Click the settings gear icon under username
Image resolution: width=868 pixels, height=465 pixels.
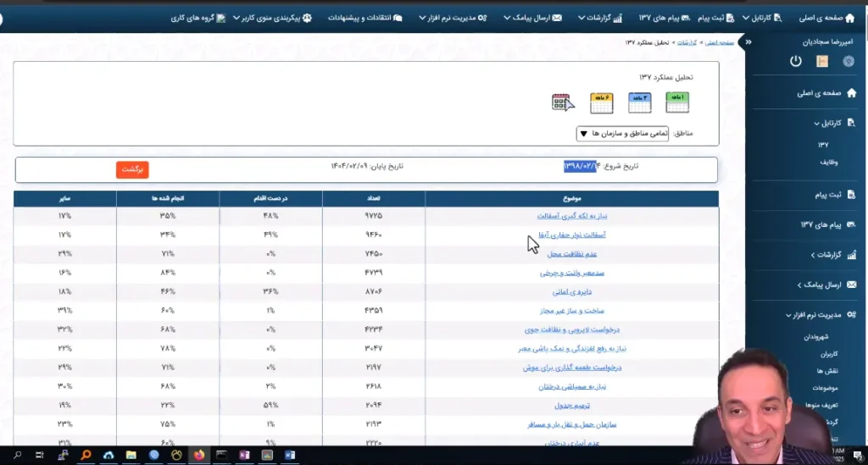coord(848,61)
